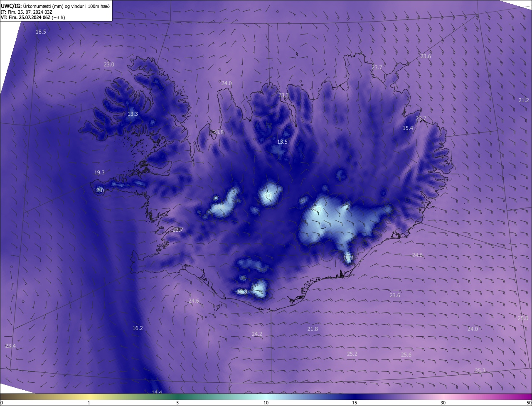This screenshot has height=406, width=532.
Task: Click the colour scale tick label 30
Action: tap(443, 403)
